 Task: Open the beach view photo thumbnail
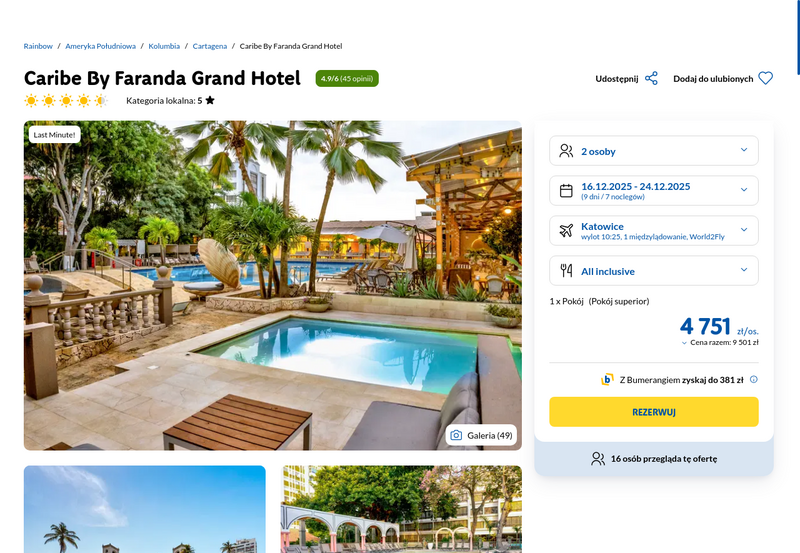coord(145,509)
